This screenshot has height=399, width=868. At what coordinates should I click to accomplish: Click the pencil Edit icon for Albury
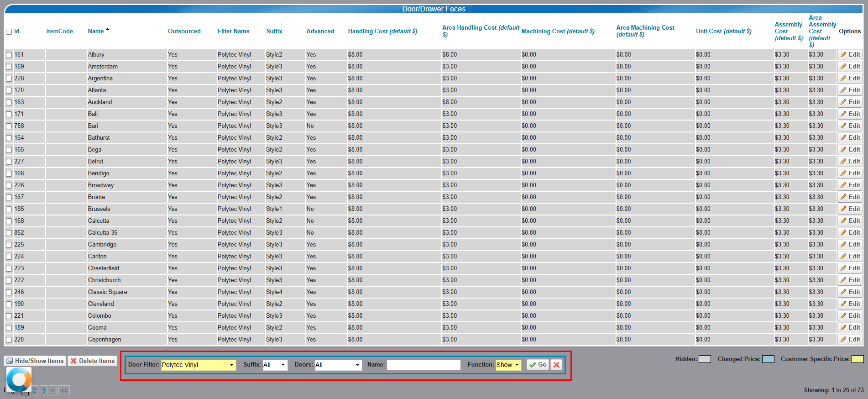pyautogui.click(x=843, y=55)
